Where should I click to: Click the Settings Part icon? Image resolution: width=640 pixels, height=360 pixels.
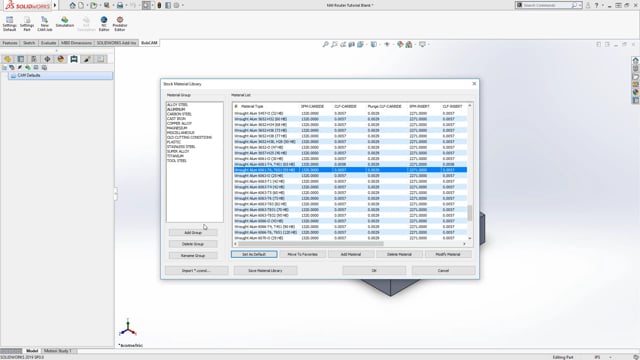click(27, 24)
